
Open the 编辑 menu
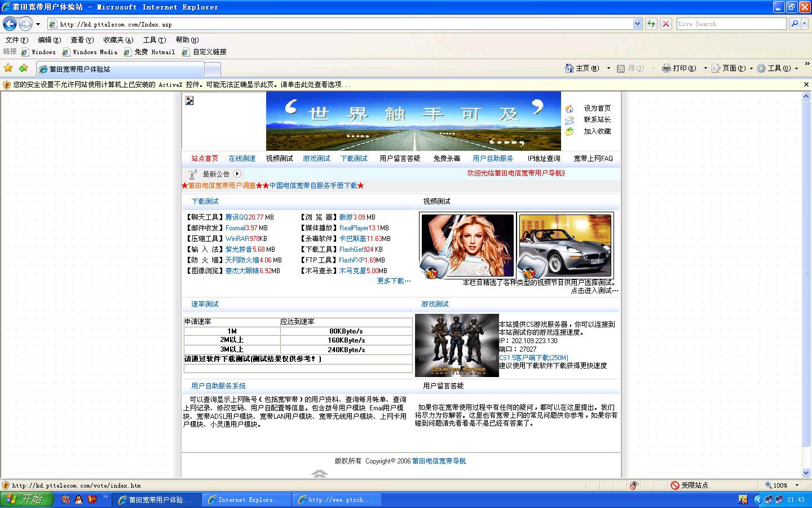(x=49, y=40)
